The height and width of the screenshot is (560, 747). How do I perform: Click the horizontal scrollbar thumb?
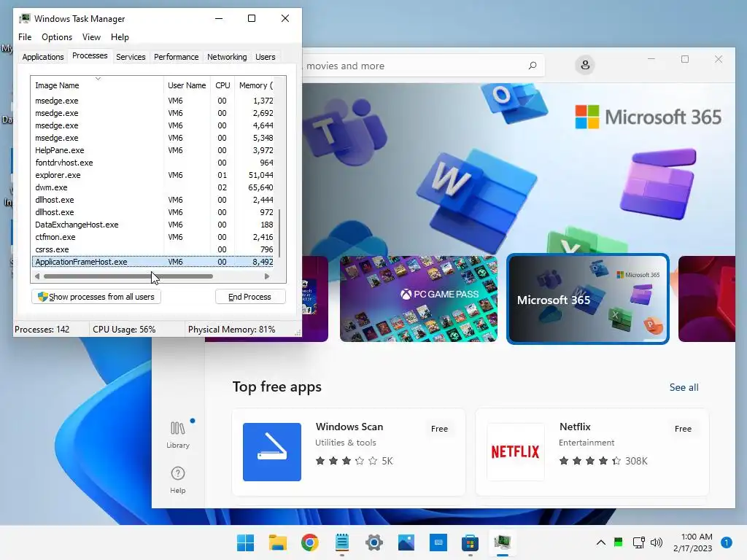pos(128,276)
